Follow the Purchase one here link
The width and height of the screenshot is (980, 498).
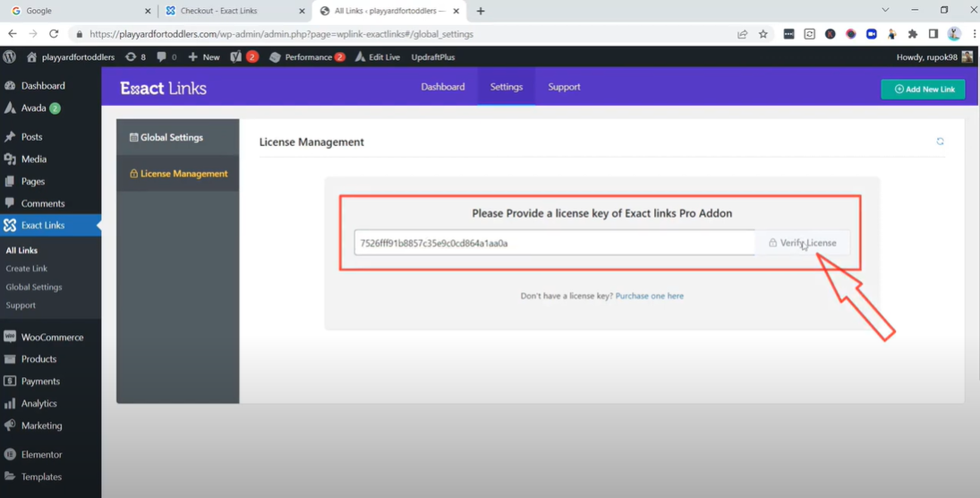[650, 296]
